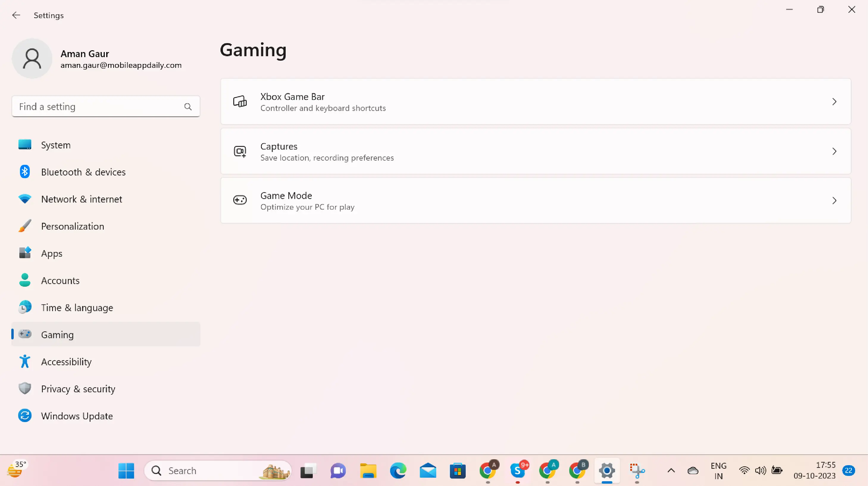Go back using the Settings back arrow
This screenshot has height=486, width=868.
16,15
